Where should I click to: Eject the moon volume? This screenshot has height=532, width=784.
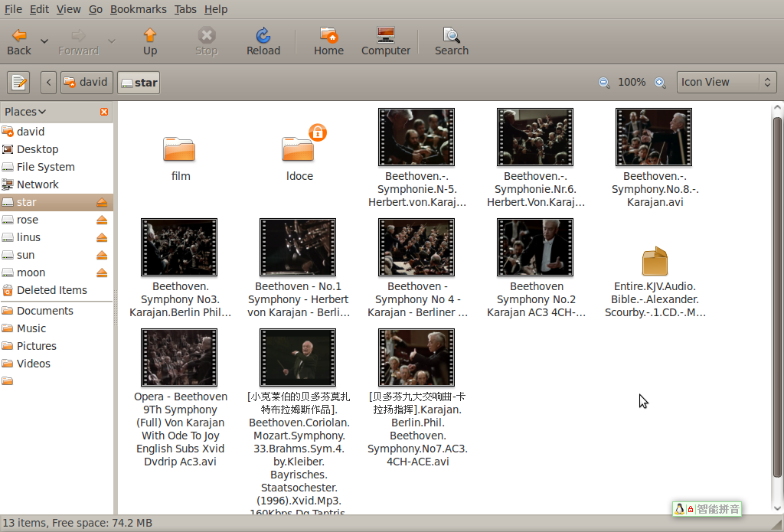[x=102, y=273]
